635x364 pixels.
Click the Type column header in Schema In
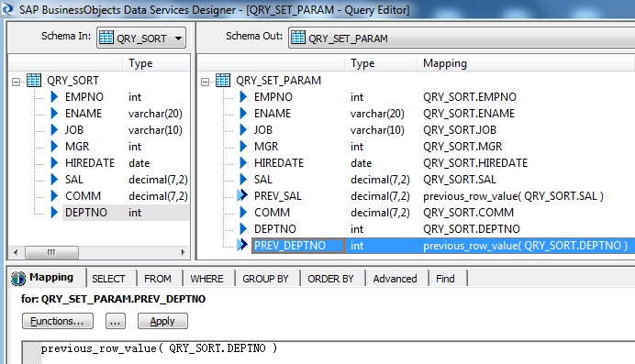pos(156,63)
